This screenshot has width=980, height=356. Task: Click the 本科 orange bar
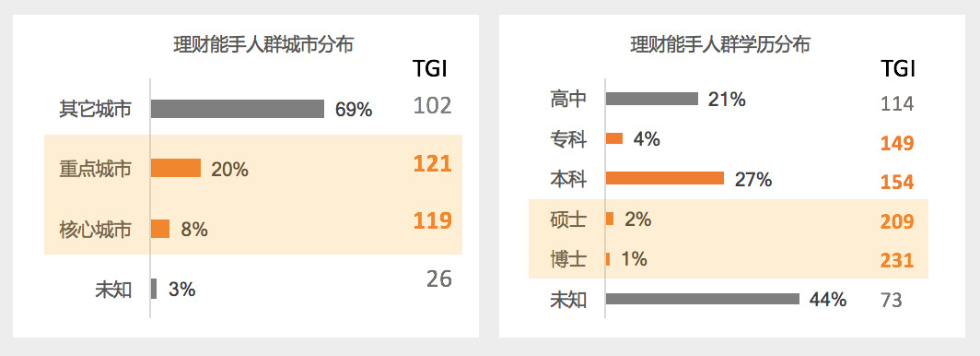coord(665,179)
